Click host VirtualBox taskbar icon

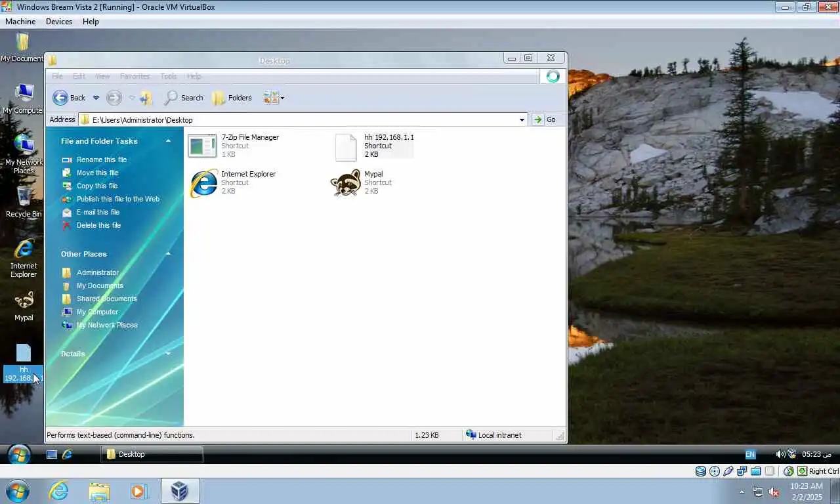click(x=180, y=491)
